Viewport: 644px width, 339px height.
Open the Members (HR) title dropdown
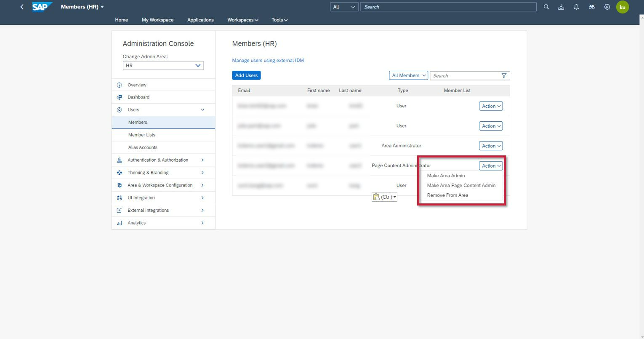(x=82, y=7)
